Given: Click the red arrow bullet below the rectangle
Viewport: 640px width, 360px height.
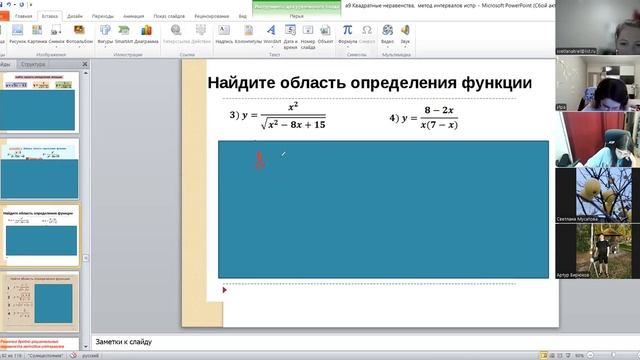Looking at the screenshot, I should point(224,290).
